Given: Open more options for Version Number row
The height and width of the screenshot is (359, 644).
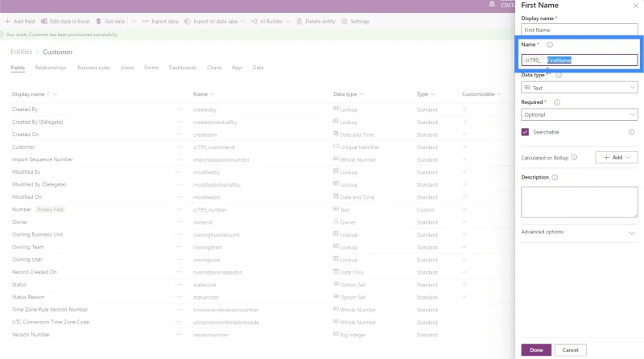Looking at the screenshot, I should pos(178,334).
